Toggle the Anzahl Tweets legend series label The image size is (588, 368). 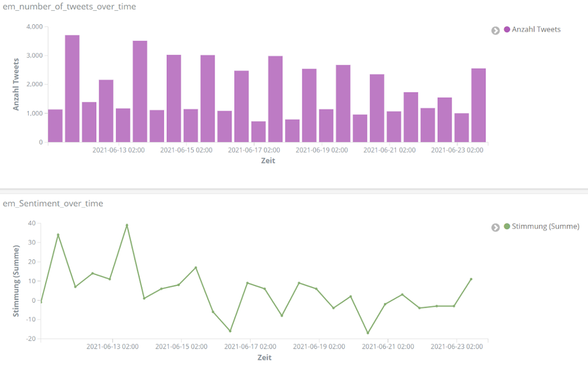click(536, 30)
